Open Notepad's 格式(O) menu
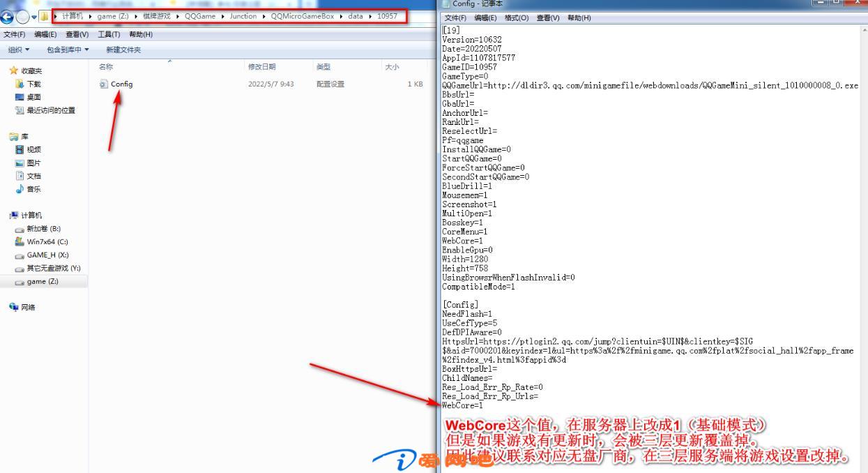Viewport: 868px width, 473px height. (x=517, y=18)
